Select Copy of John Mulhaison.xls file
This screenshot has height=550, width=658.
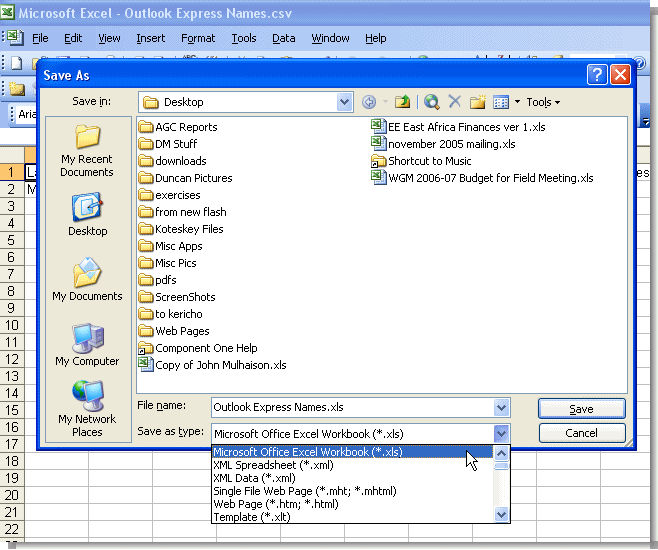pos(212,365)
